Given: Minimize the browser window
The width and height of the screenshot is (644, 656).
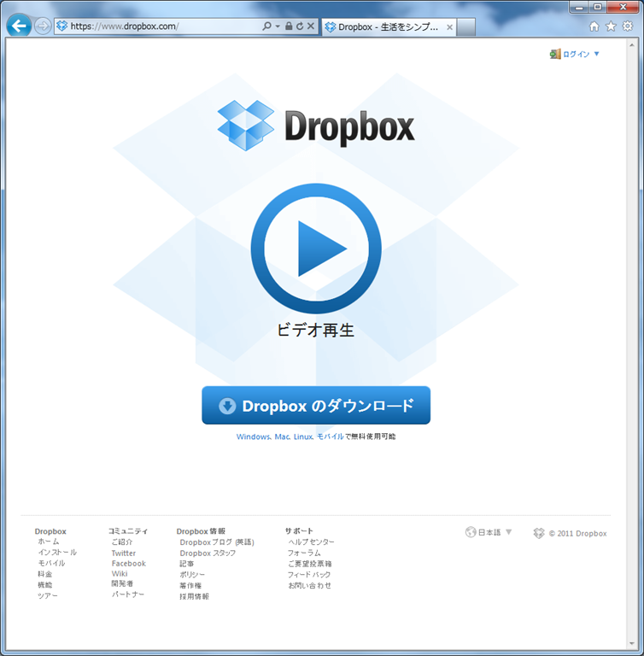Looking at the screenshot, I should click(580, 7).
